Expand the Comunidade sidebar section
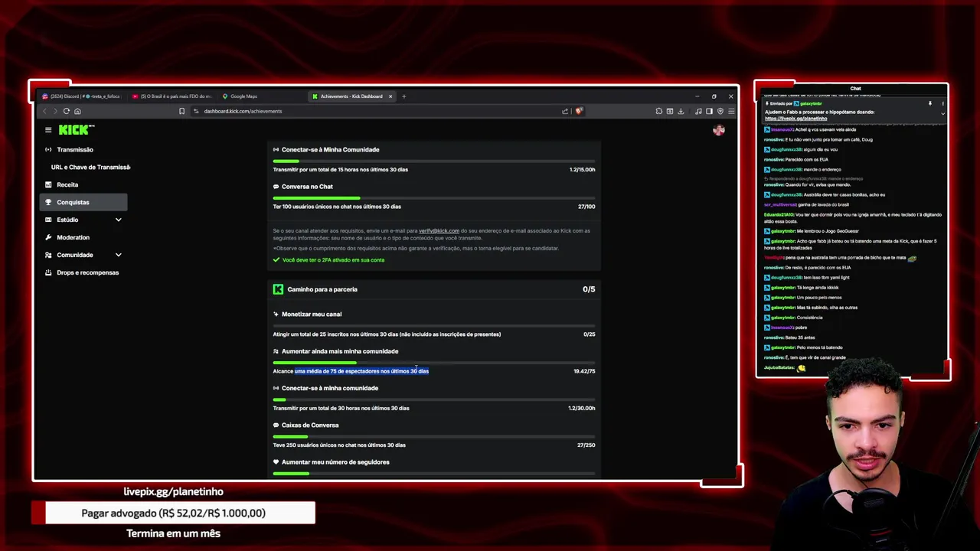The image size is (980, 551). (x=118, y=255)
